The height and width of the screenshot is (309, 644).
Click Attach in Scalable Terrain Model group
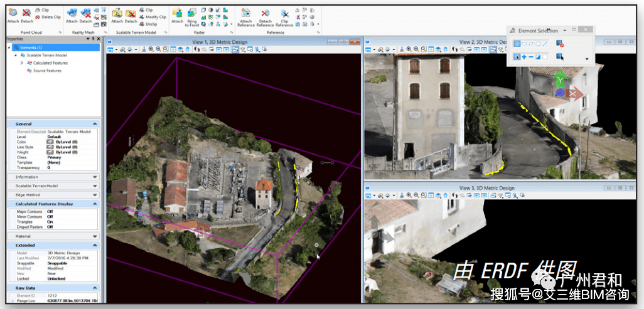coord(117,16)
